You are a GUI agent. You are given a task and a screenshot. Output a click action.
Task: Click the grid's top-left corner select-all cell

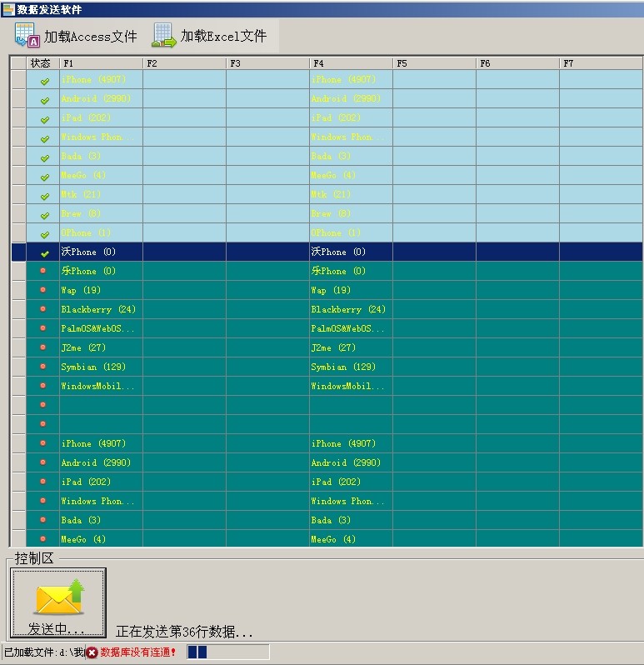point(18,63)
